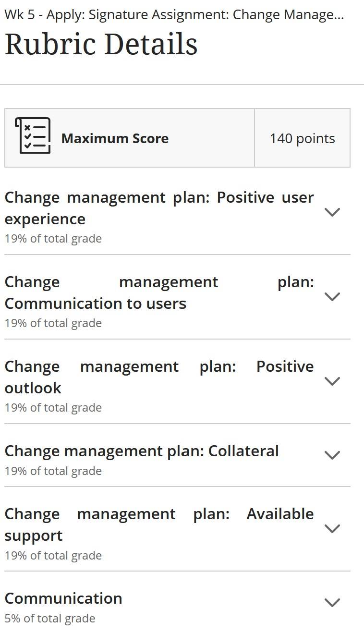Screen dimensions: 364x633
Task: Select Change management plan: Collateral heading
Action: (x=142, y=451)
